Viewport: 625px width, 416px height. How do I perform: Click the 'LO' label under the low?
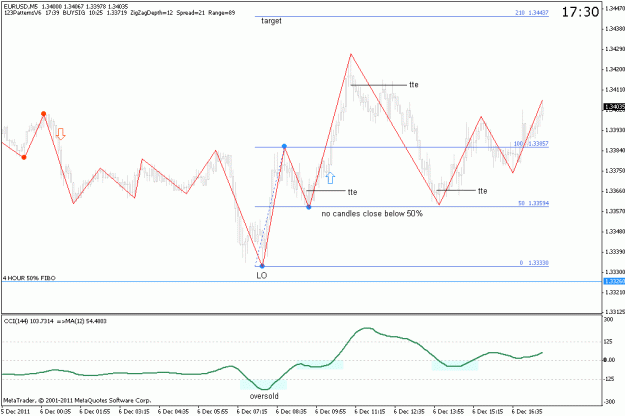click(261, 275)
